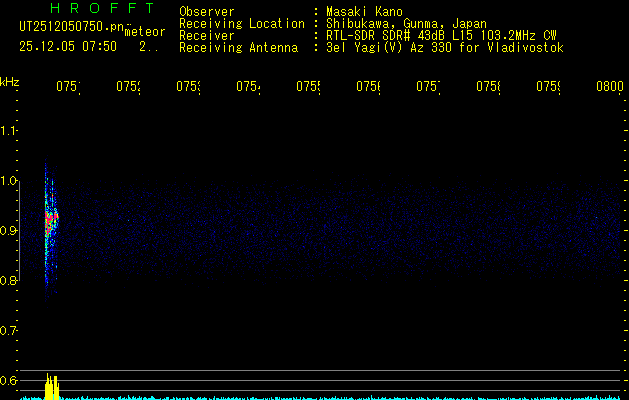629x400 pixels.
Task: Click the 0756 time marker
Action: [368, 86]
